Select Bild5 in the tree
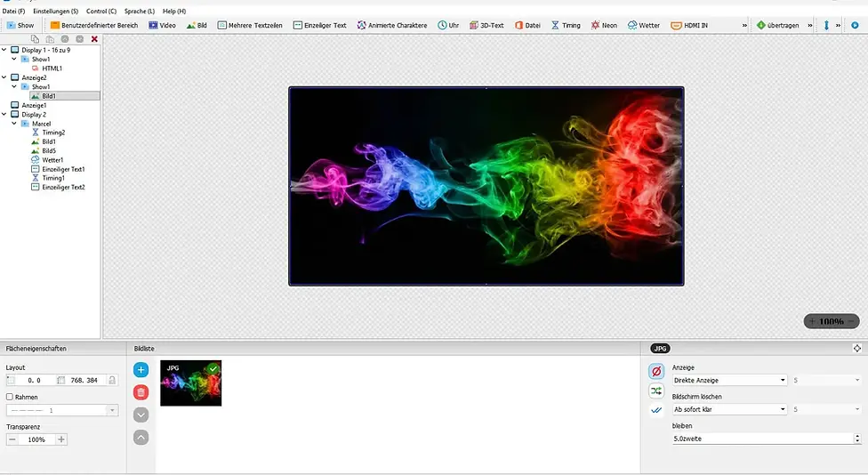Screen dimensions: 868x475 coord(49,150)
